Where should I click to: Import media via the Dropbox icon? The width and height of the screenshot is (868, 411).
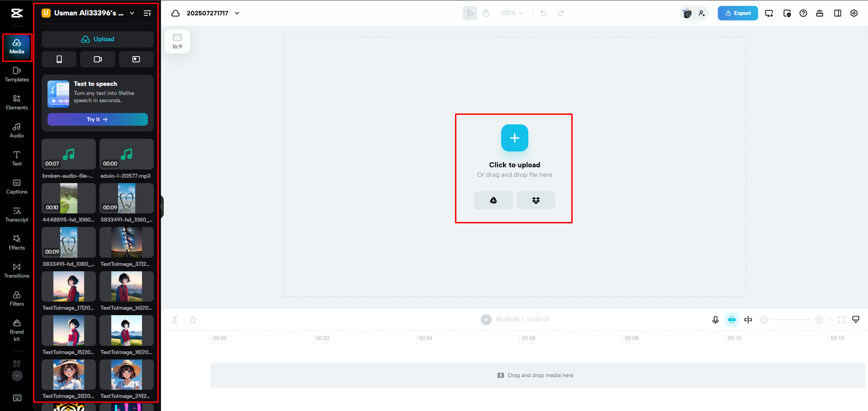536,200
